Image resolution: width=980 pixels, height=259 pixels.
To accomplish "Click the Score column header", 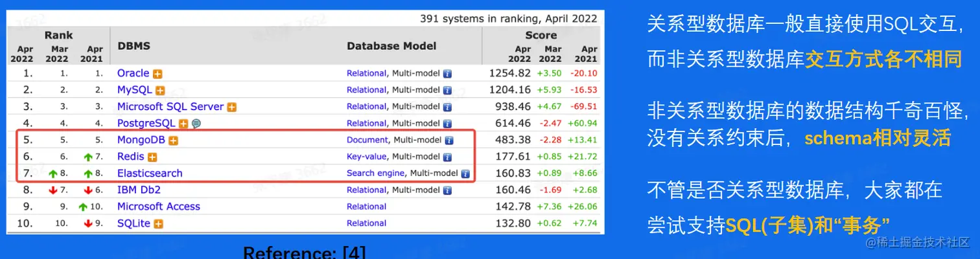I will 541,35.
